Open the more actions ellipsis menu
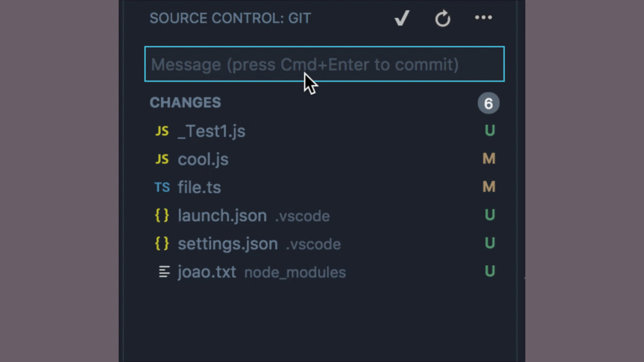 [484, 18]
